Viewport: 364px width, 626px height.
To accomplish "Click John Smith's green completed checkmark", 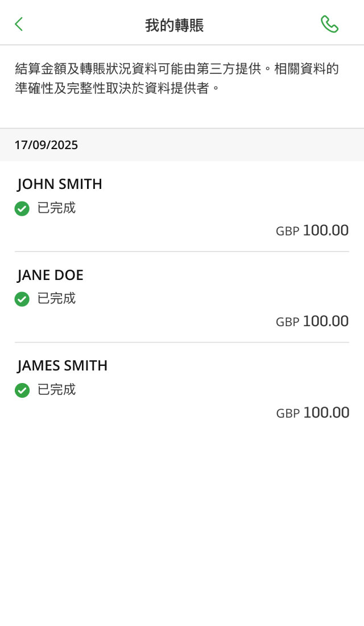I will 22,209.
